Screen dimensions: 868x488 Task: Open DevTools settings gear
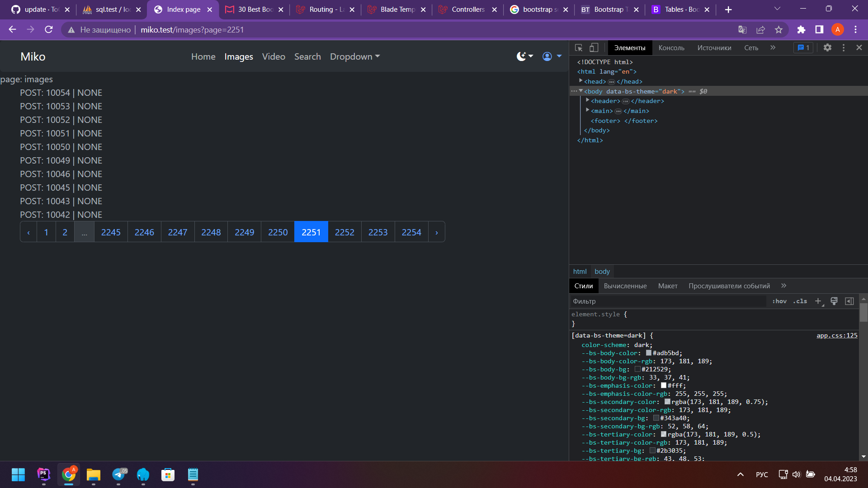[x=827, y=47]
